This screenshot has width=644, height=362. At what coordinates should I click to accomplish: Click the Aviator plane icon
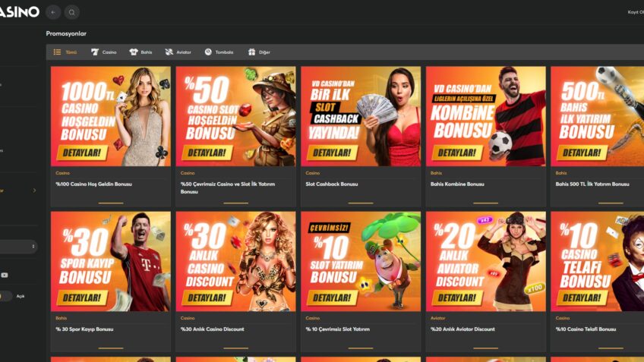[x=169, y=52]
